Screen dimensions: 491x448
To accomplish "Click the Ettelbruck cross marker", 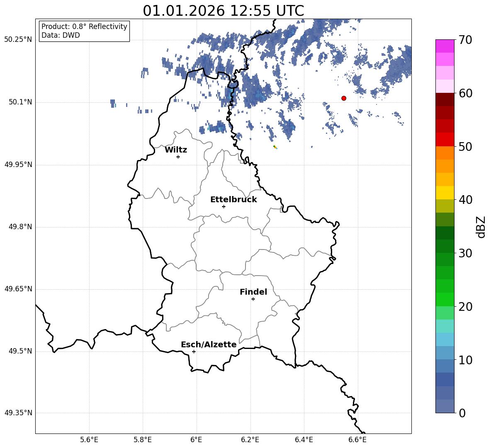I will click(x=224, y=206).
